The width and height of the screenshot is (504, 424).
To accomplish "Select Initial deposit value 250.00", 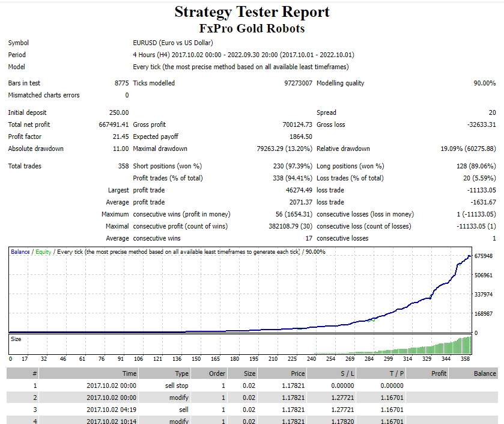I will pos(119,112).
